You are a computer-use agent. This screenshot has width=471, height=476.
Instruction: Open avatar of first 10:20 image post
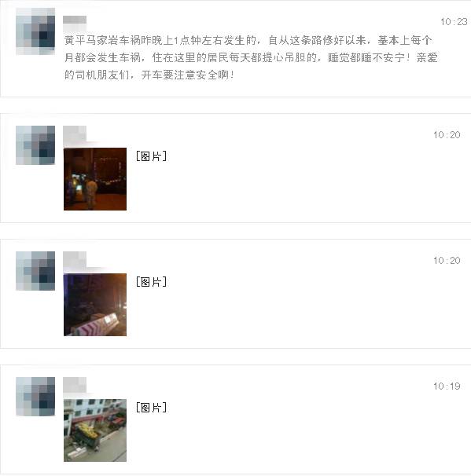click(35, 145)
